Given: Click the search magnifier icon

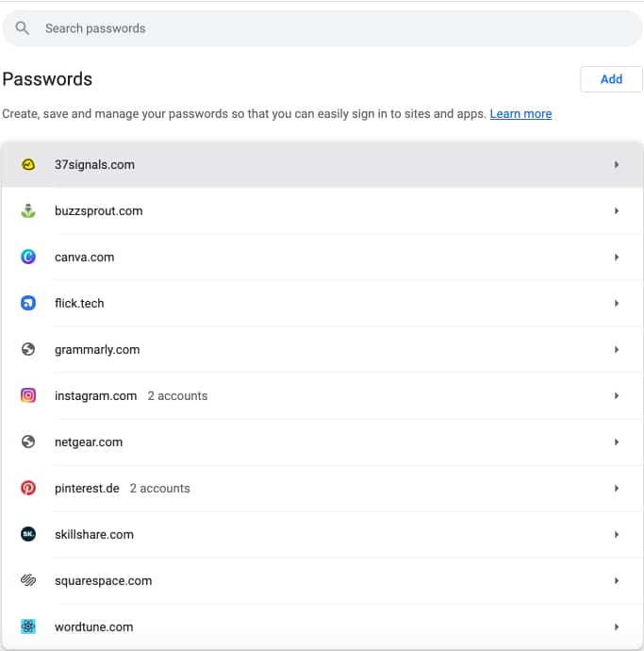Looking at the screenshot, I should 23,28.
